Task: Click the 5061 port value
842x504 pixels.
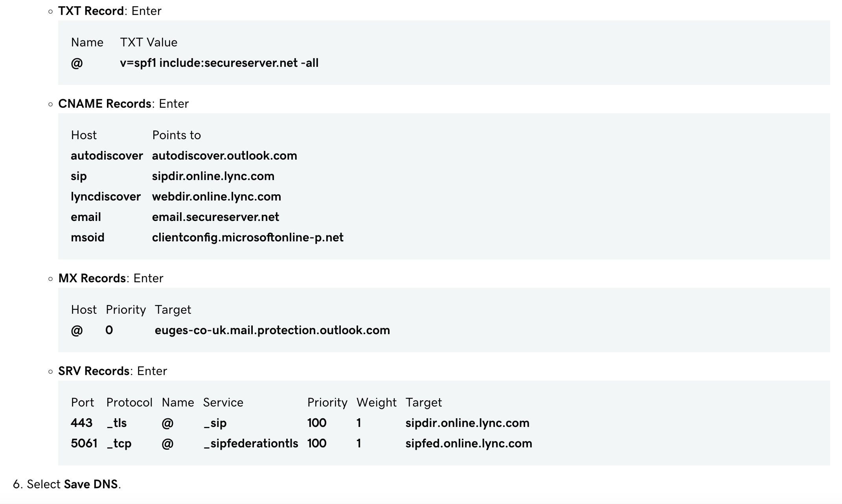Action: click(x=84, y=443)
